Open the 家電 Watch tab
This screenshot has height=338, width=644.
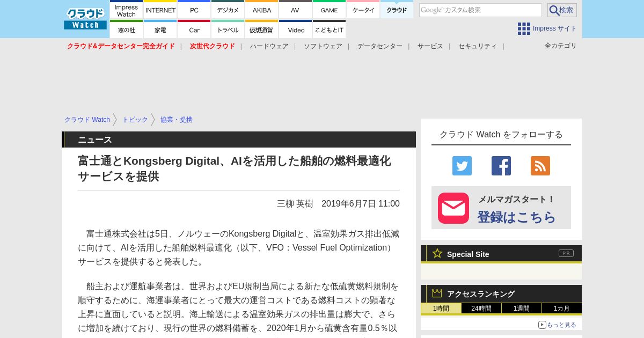[160, 30]
